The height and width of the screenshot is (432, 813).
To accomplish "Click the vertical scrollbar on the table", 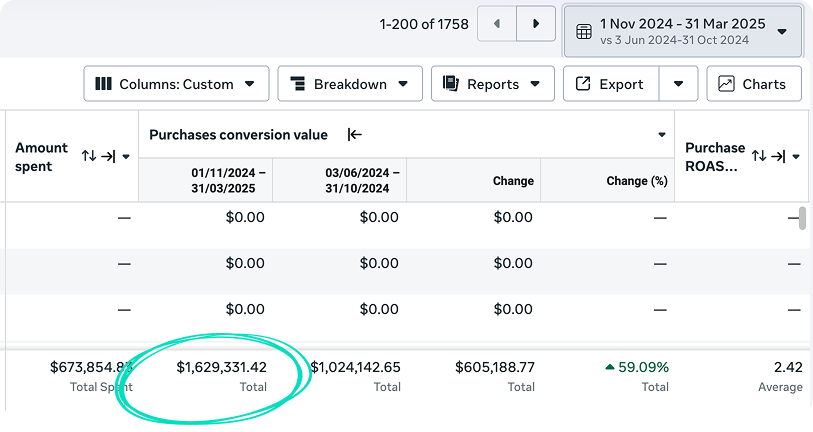I will (x=803, y=219).
